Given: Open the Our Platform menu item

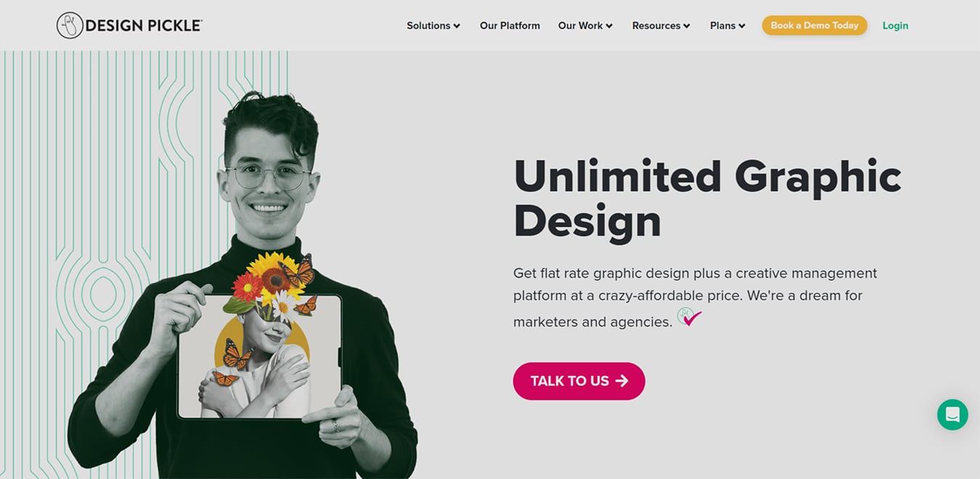Looking at the screenshot, I should pyautogui.click(x=510, y=25).
